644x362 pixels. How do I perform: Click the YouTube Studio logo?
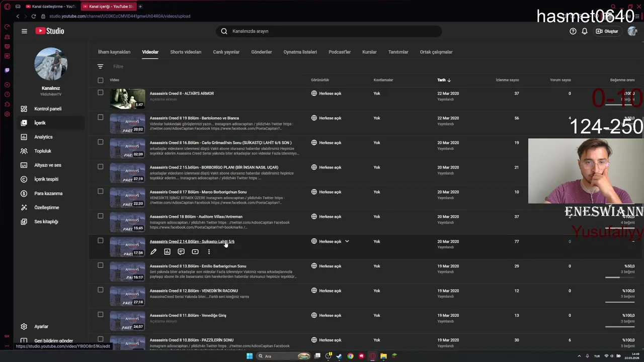coord(50,31)
